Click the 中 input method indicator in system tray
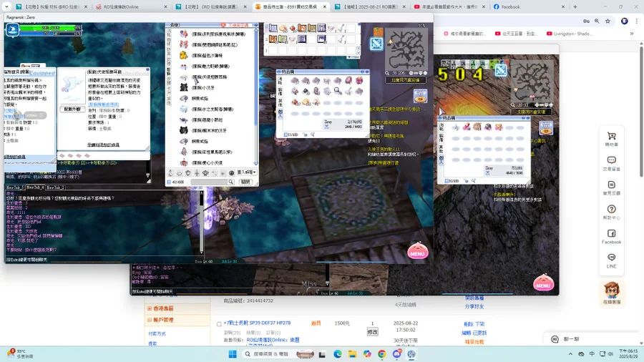 tap(592, 354)
